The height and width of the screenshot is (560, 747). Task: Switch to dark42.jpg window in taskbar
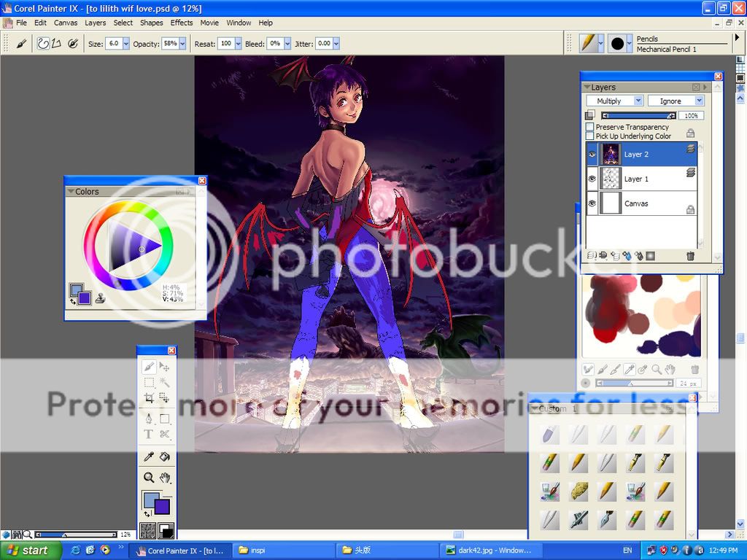[x=489, y=551]
